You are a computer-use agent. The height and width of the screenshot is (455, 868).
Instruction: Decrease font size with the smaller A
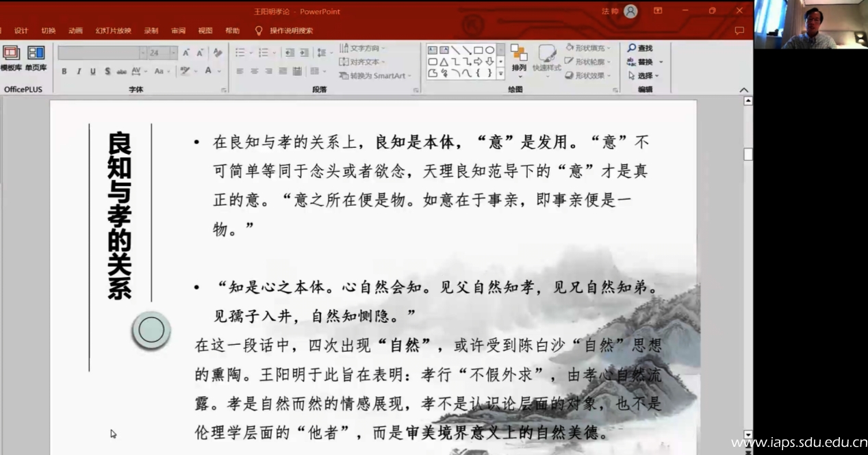[201, 53]
